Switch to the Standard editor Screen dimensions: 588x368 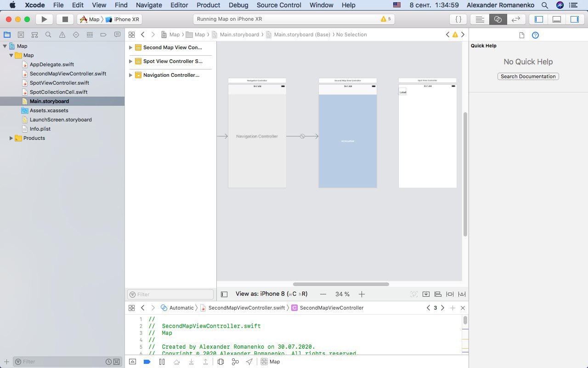pos(480,19)
